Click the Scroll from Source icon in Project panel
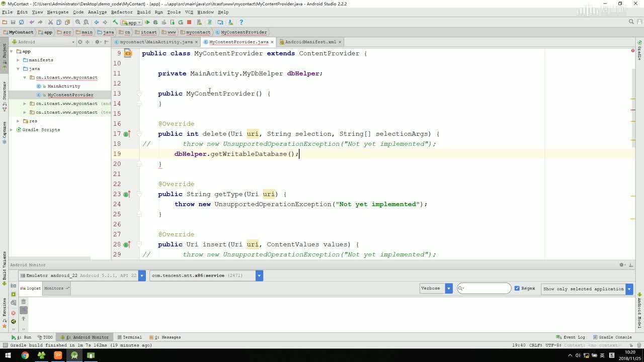The image size is (644, 362). tap(80, 42)
